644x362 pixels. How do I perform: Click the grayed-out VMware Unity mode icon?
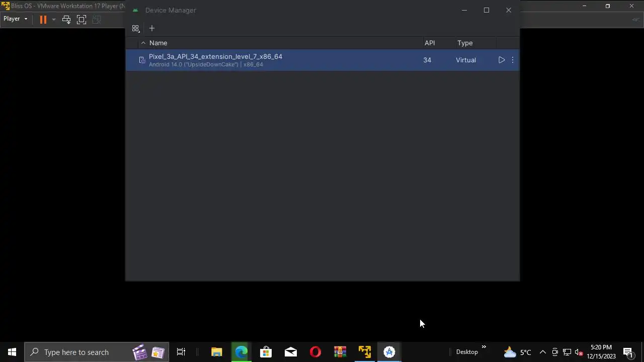point(97,19)
